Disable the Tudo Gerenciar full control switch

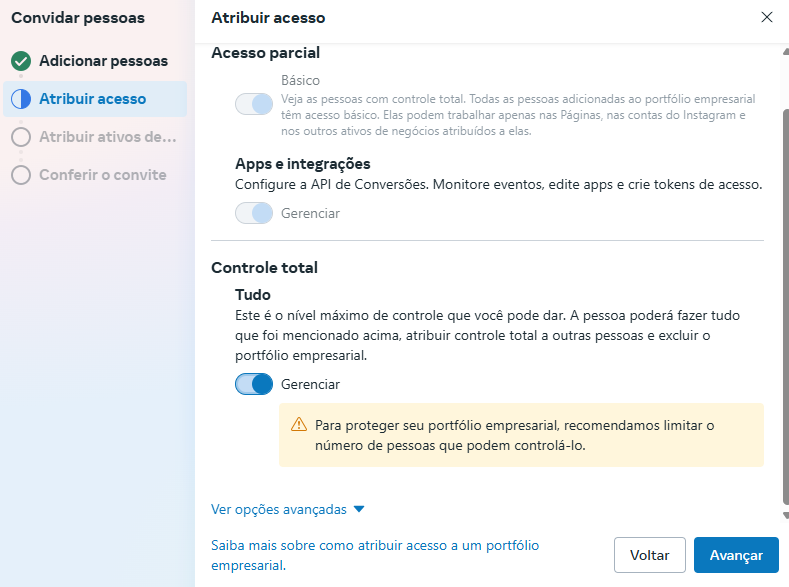click(x=254, y=384)
